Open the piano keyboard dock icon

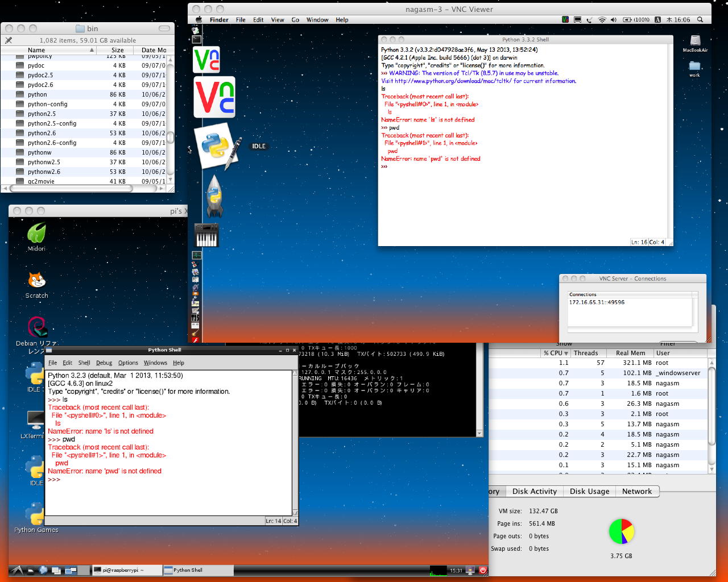click(x=206, y=235)
